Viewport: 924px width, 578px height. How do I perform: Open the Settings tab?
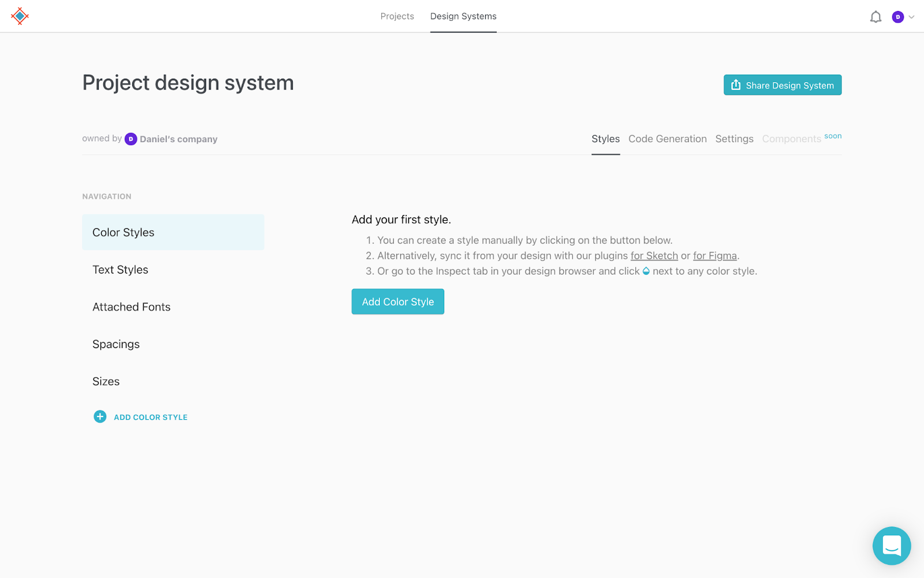734,139
